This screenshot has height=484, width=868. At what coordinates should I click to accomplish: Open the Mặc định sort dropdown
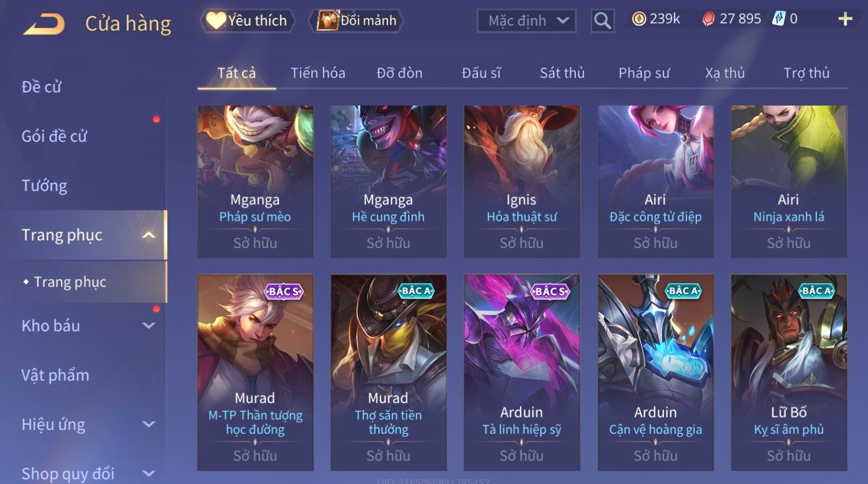[527, 21]
